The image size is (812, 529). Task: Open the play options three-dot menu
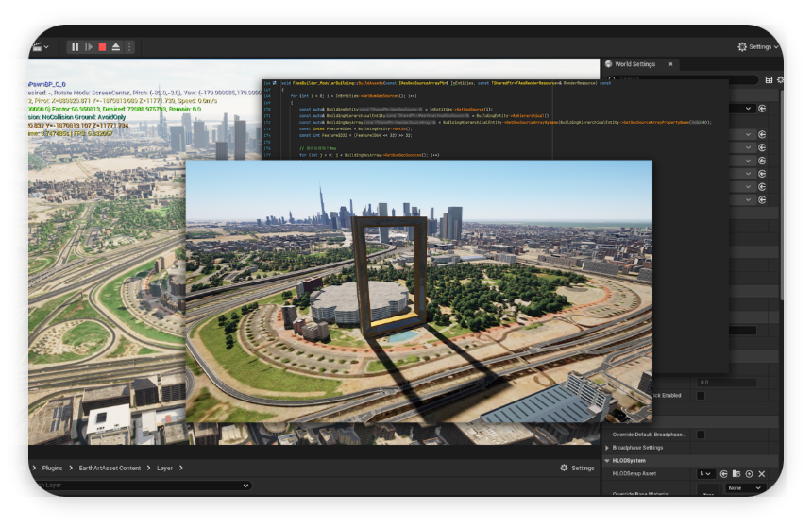129,47
